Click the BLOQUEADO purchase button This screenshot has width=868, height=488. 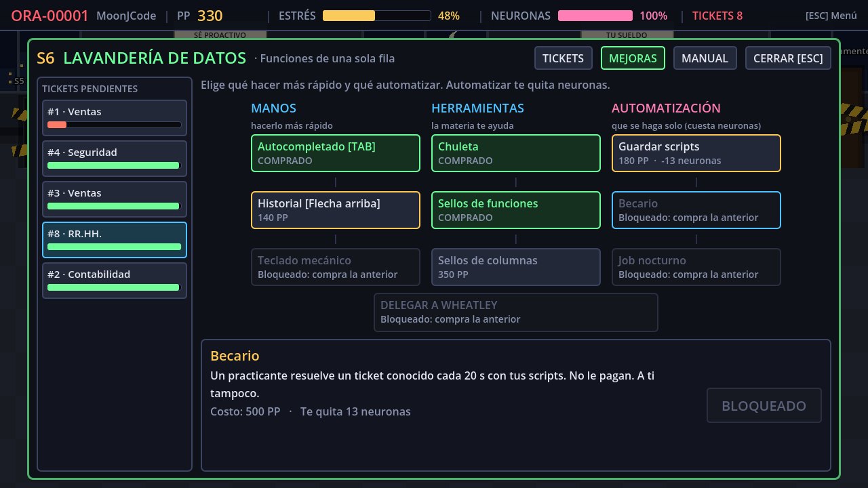pos(764,406)
